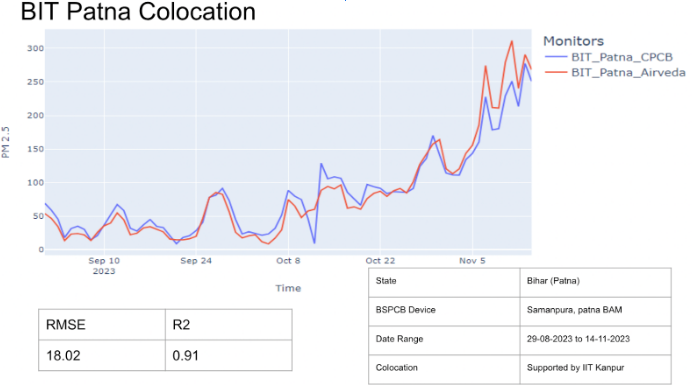This screenshot has width=692, height=385.
Task: Click the Oct 8 axis label
Action: [288, 261]
